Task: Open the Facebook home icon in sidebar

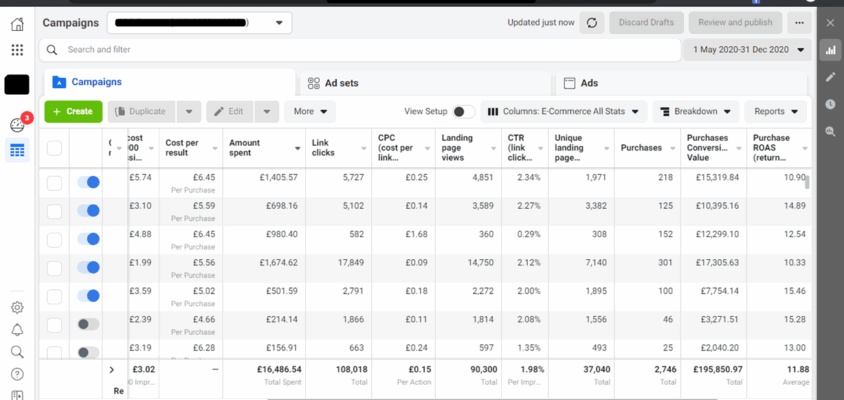Action: point(17,24)
